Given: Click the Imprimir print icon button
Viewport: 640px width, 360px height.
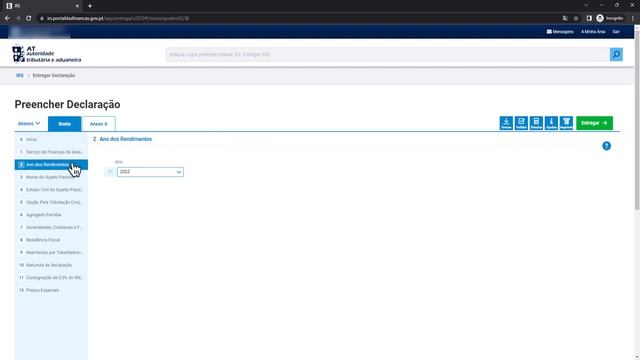Looking at the screenshot, I should click(x=566, y=123).
